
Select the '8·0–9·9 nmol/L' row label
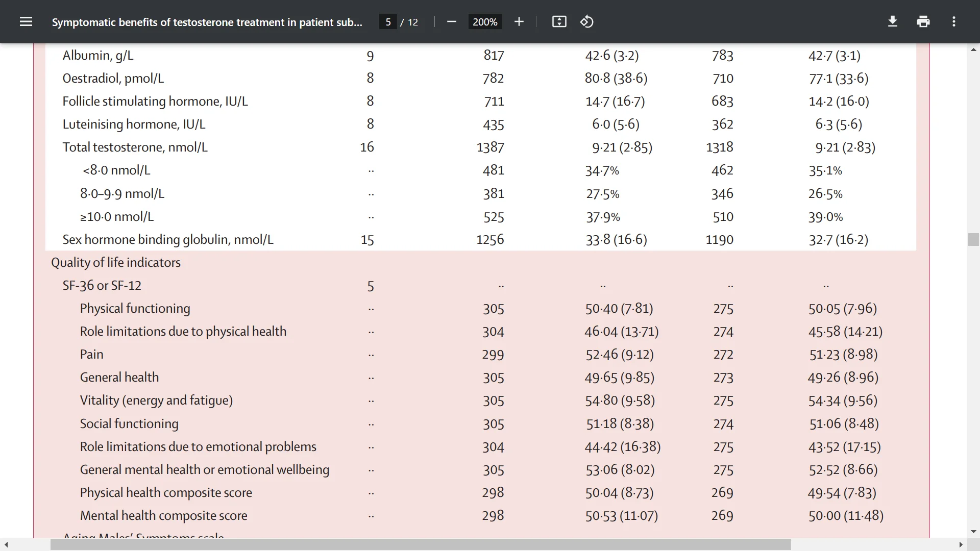click(x=122, y=194)
